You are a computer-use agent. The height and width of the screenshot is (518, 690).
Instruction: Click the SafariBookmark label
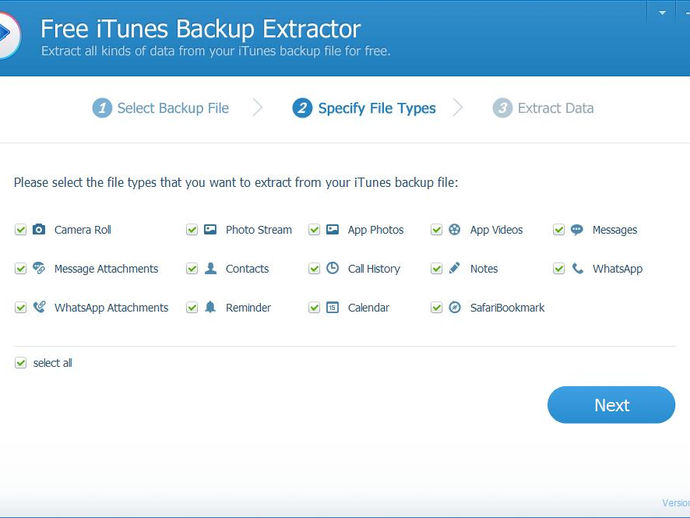[507, 307]
